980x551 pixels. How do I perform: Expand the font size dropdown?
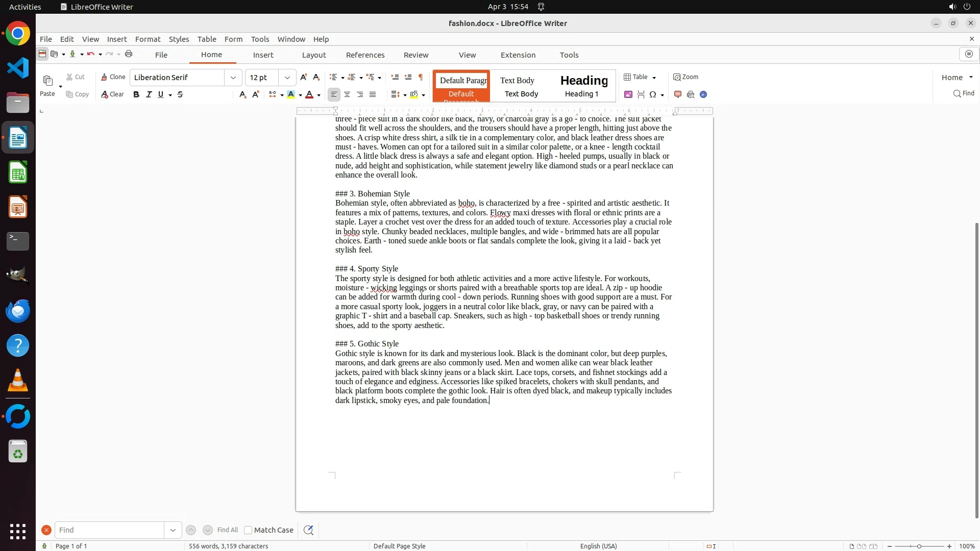click(287, 78)
